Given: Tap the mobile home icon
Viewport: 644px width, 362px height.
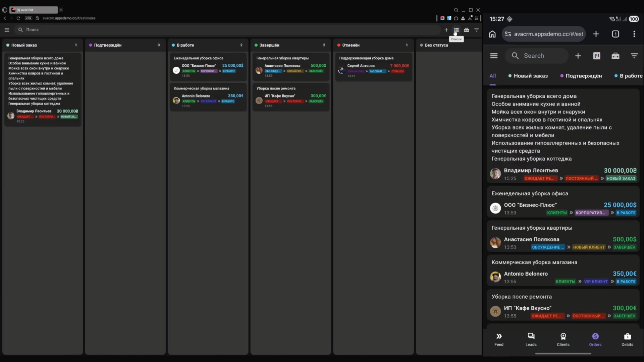Looking at the screenshot, I should pos(492,34).
